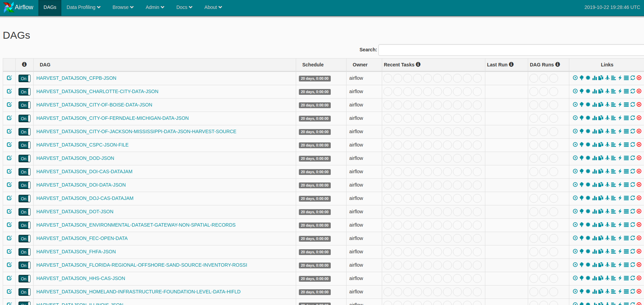Open Logs list icon for DOI-DATA-JSON DAG

[626, 185]
